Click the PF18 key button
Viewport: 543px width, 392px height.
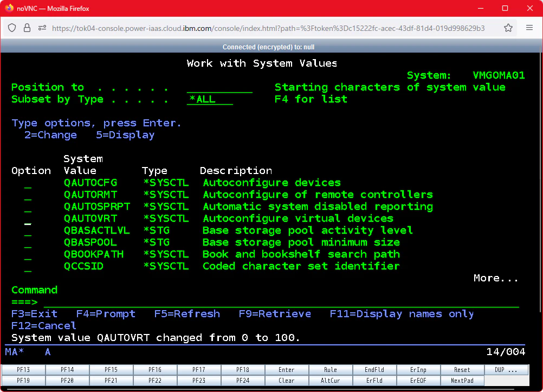(x=243, y=370)
